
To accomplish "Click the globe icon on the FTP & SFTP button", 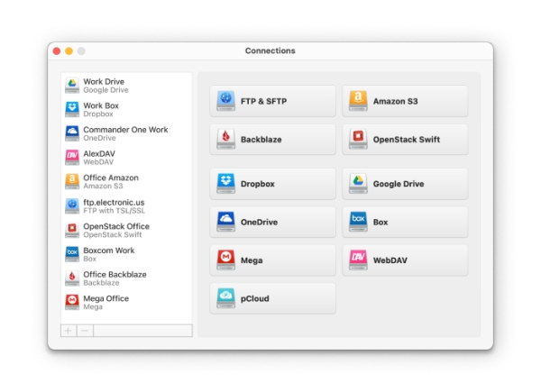I will pos(226,101).
